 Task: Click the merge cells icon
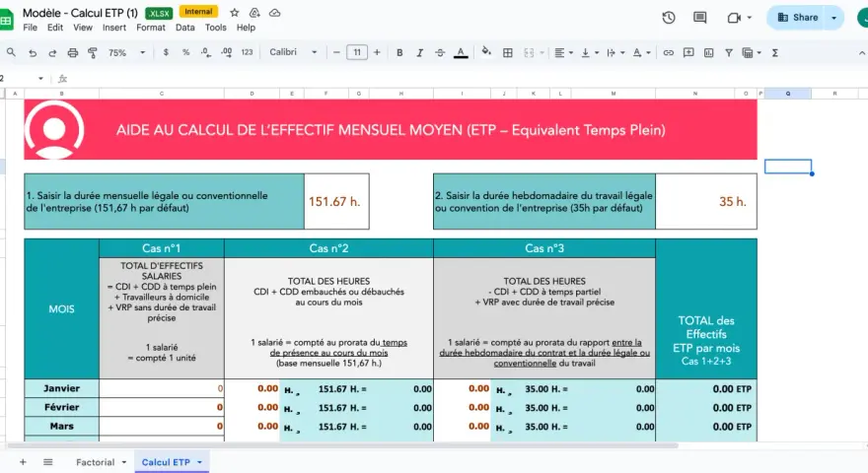529,52
